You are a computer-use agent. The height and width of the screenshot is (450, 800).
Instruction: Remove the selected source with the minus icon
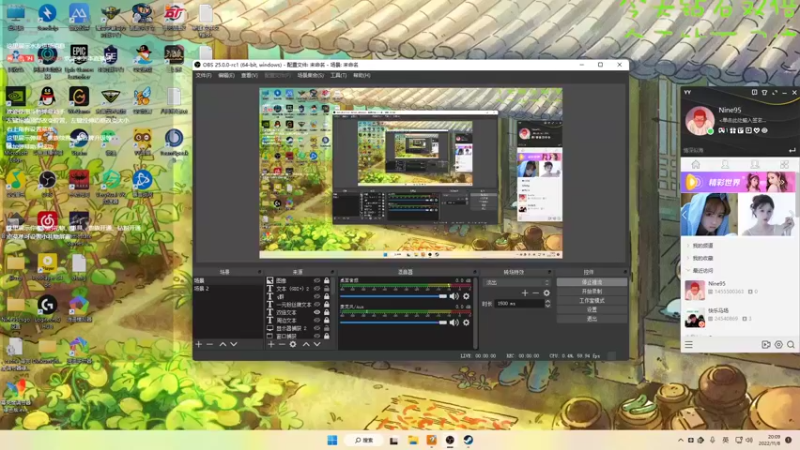(282, 344)
